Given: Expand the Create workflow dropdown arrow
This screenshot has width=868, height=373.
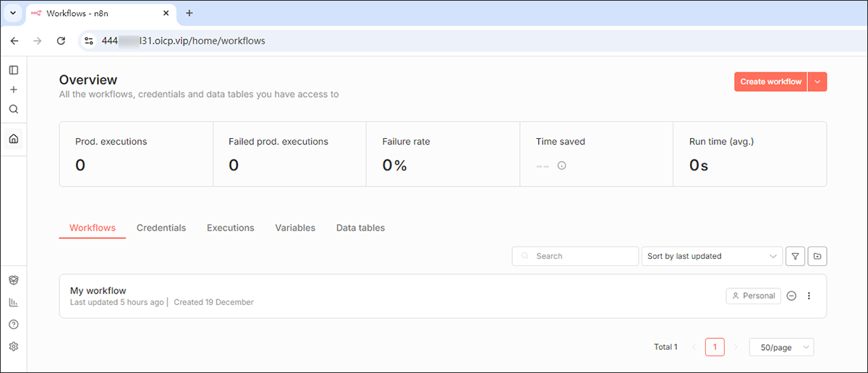Looking at the screenshot, I should [817, 82].
